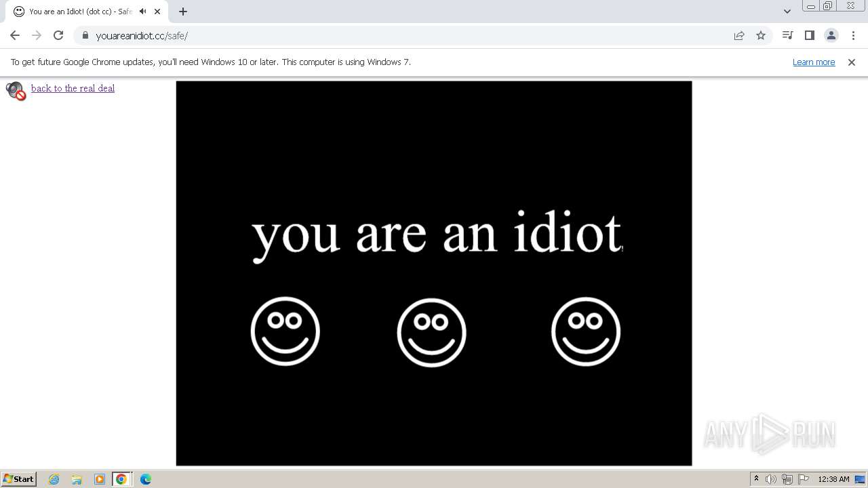Reload the current page
The width and height of the screenshot is (868, 488).
tap(58, 35)
